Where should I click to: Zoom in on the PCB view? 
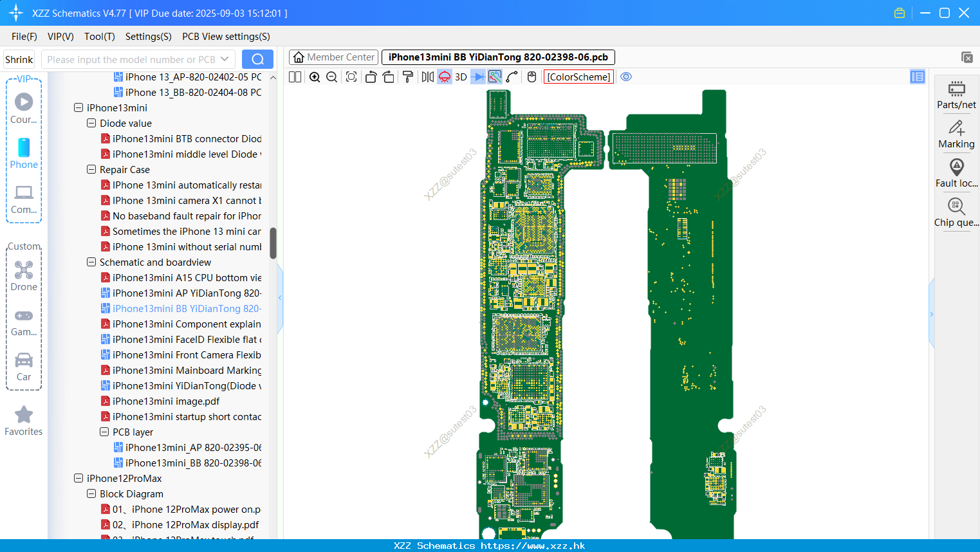tap(315, 77)
